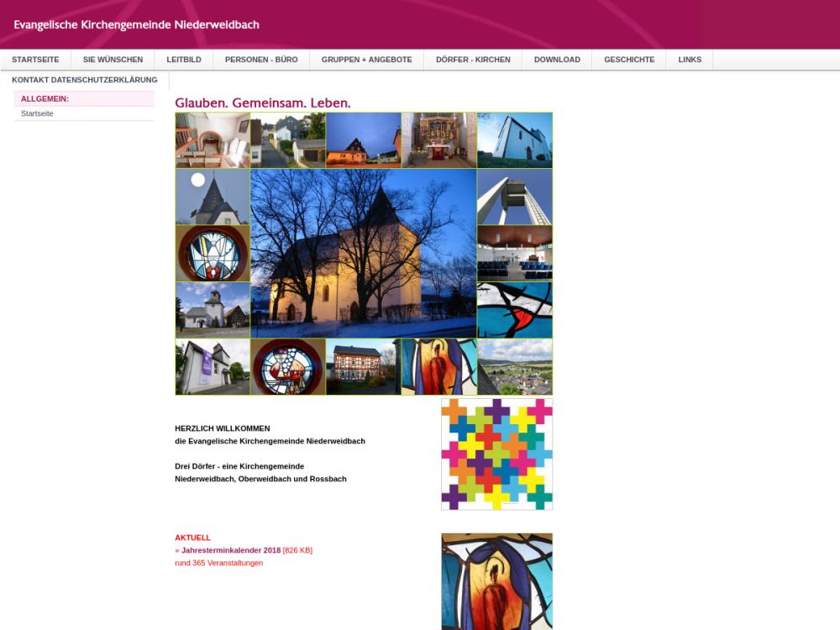Screen dimensions: 840x630
Task: Click the colorful cross pattern logo image
Action: pyautogui.click(x=496, y=454)
